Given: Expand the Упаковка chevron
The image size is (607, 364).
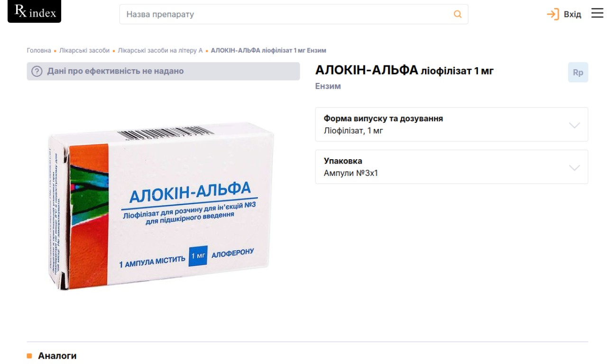Looking at the screenshot, I should (574, 167).
